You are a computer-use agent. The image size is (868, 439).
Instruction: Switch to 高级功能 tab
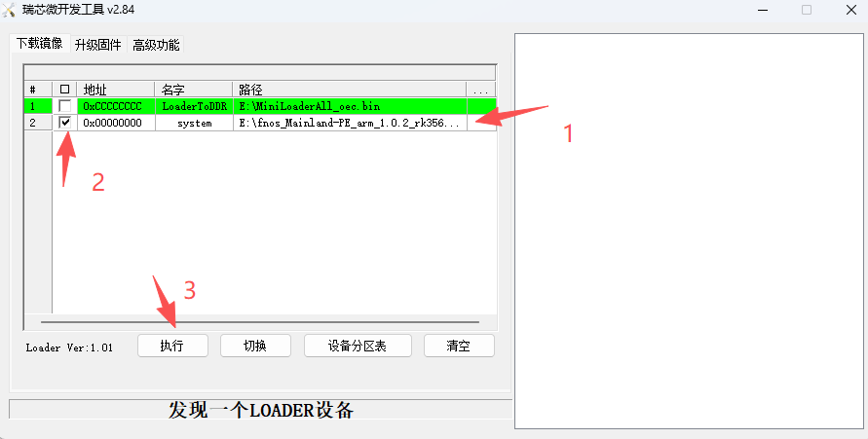tap(156, 45)
